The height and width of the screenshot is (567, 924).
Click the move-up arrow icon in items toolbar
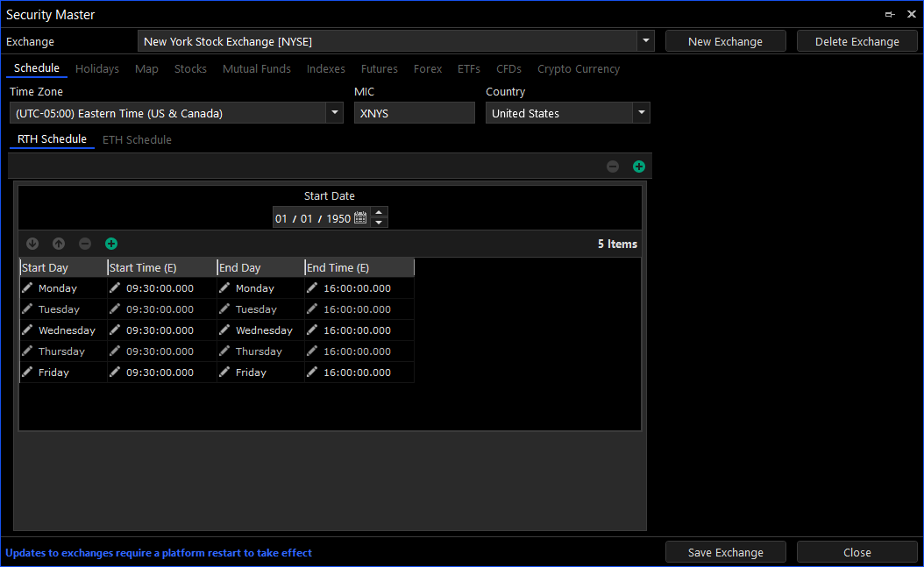click(59, 244)
